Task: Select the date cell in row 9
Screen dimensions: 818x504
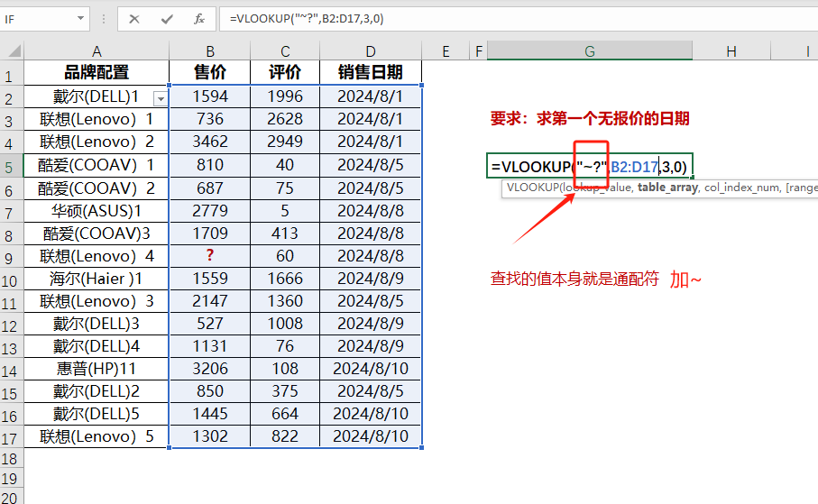Action: click(371, 256)
